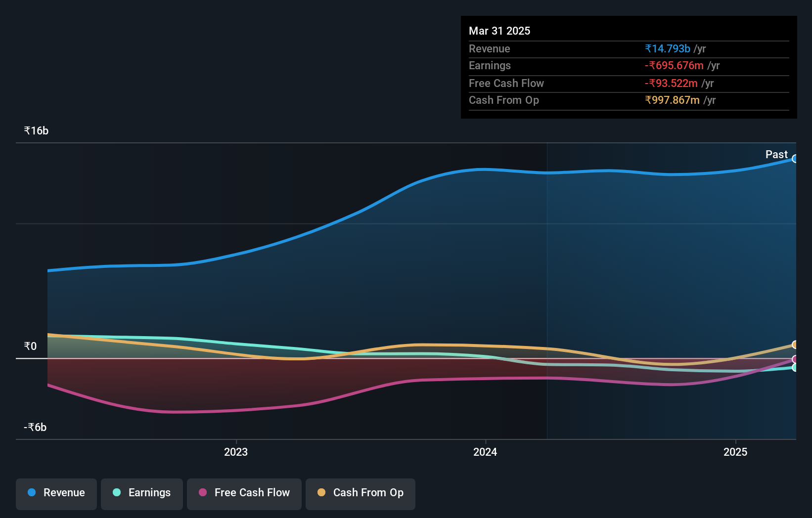
Task: Click the pink Free Cash Flow legend dot
Action: click(203, 492)
